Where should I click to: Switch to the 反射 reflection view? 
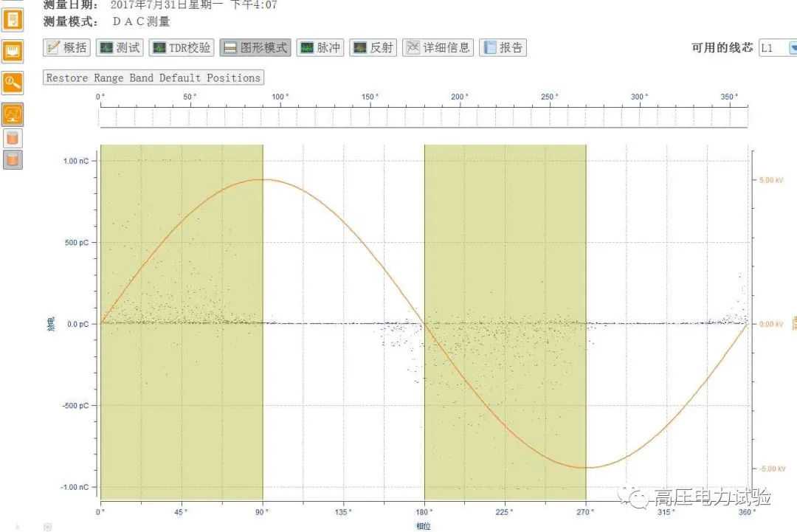click(x=373, y=48)
